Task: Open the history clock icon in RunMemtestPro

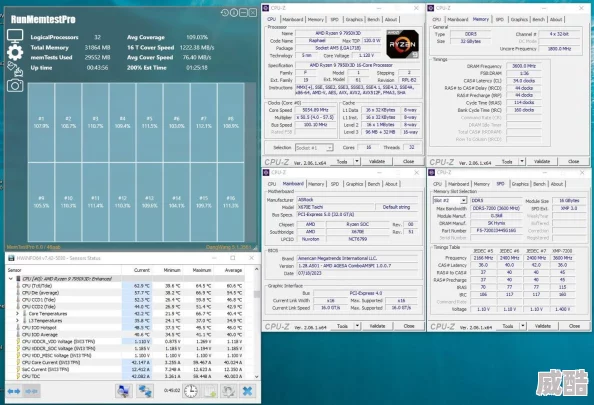Action: click(225, 13)
